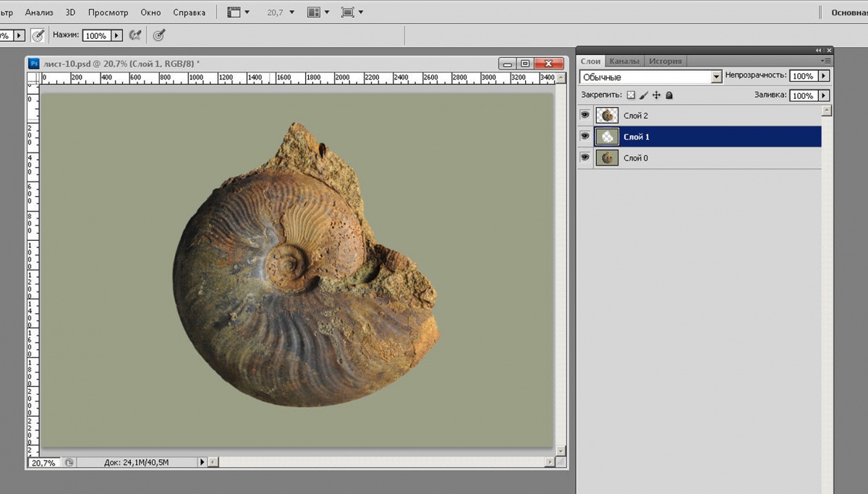Enable airbrush mode icon
Viewport: 868px width, 494px height.
135,35
